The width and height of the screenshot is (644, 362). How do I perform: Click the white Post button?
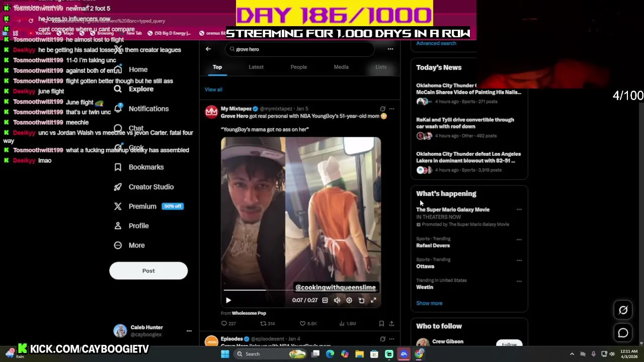[x=148, y=270]
